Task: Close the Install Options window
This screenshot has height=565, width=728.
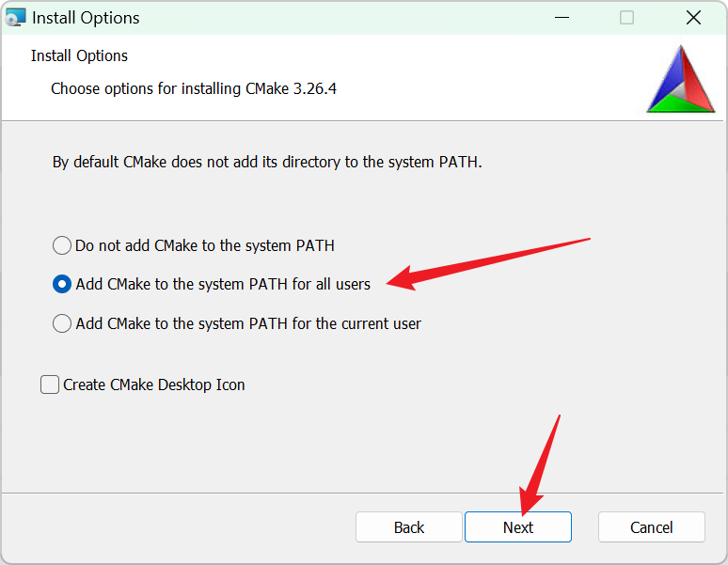Action: 693,18
